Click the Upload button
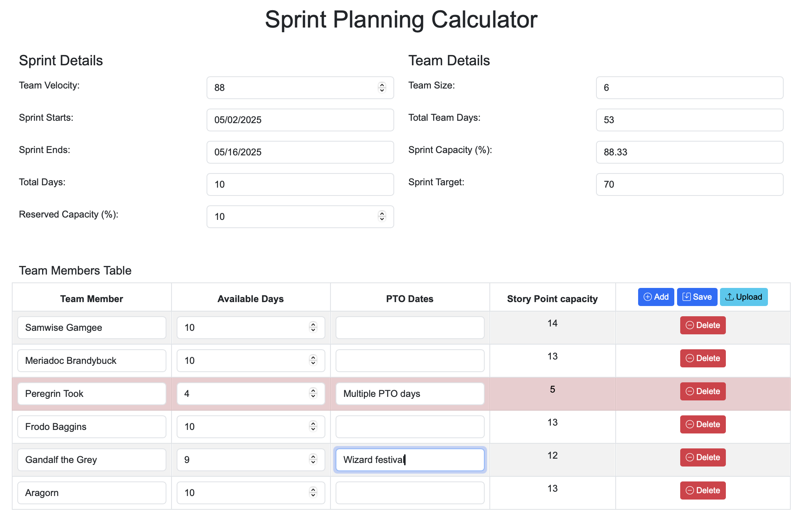Screen dimensions: 812x520 (x=744, y=297)
